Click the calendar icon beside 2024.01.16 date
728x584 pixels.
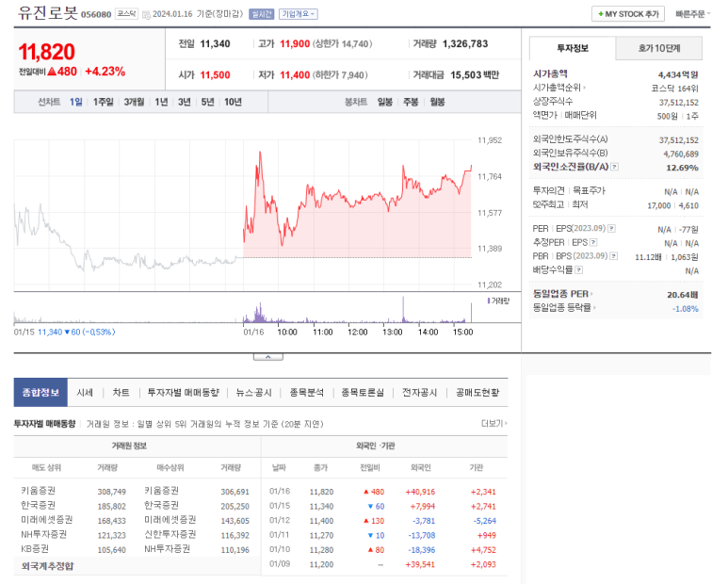(146, 15)
